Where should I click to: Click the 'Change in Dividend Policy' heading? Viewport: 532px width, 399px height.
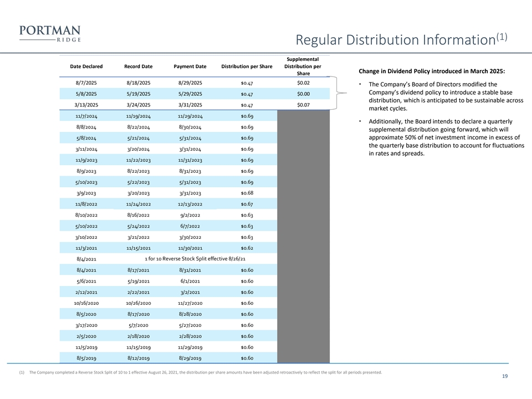(432, 71)
